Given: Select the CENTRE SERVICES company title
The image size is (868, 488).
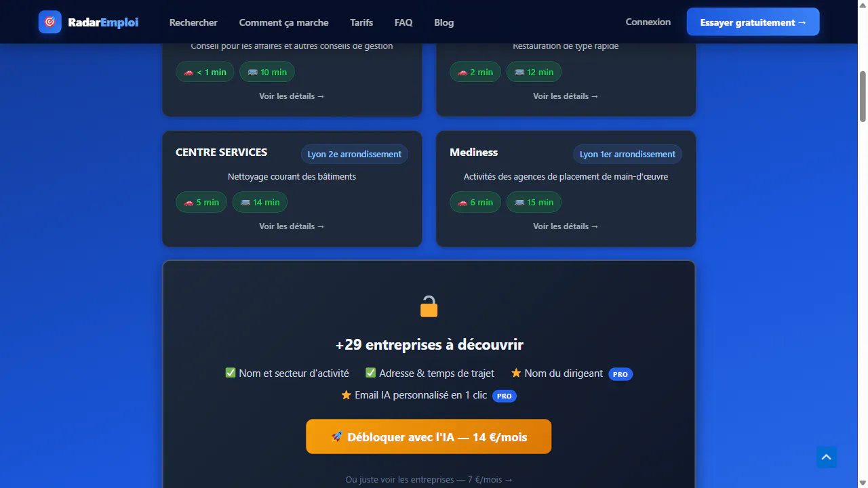Looking at the screenshot, I should (x=222, y=152).
